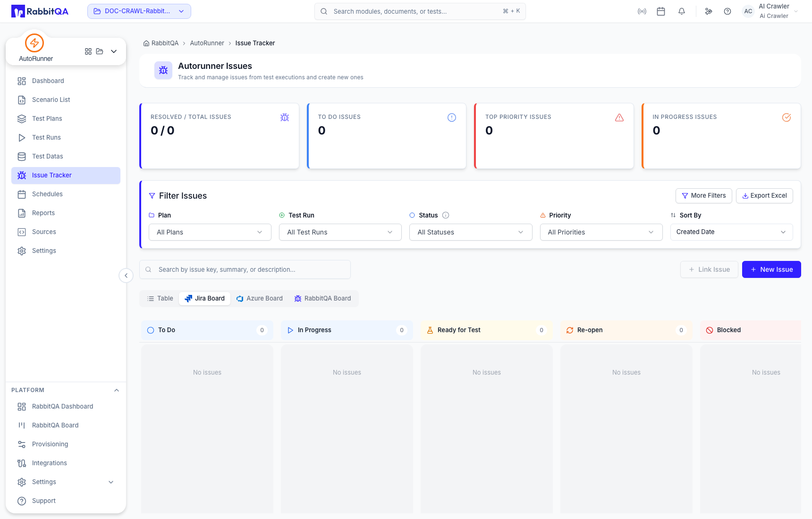The width and height of the screenshot is (812, 519).
Task: Open the calendar icon in top bar
Action: tap(661, 11)
